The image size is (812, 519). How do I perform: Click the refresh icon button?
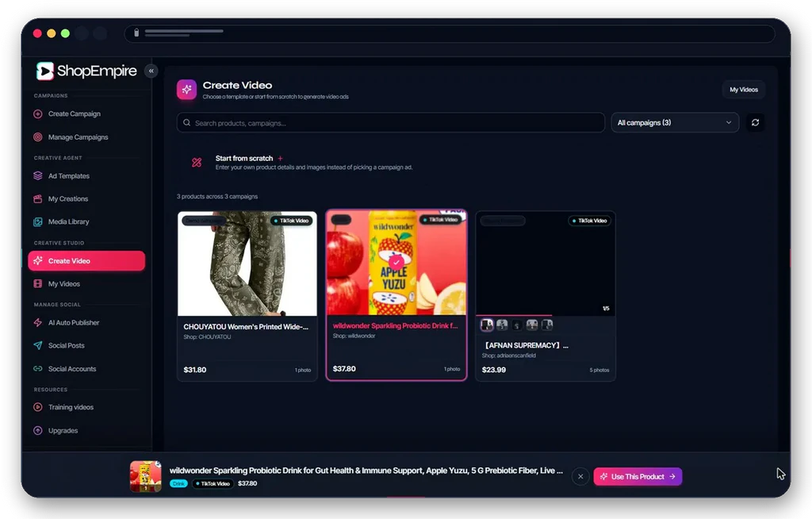(x=755, y=123)
